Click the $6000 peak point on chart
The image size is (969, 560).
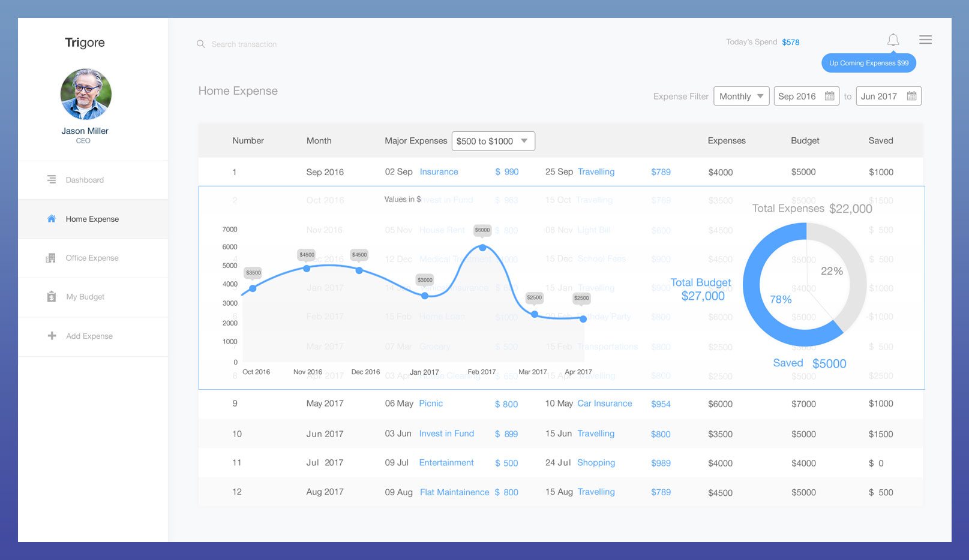482,248
